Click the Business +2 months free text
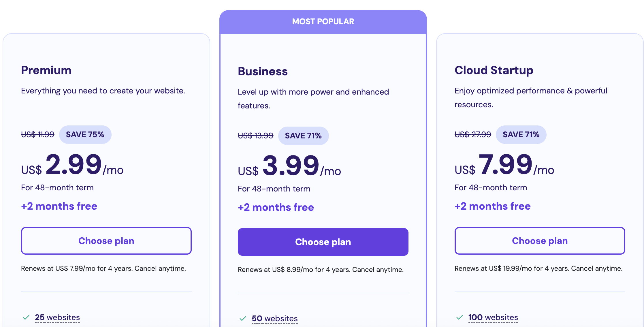 point(276,207)
